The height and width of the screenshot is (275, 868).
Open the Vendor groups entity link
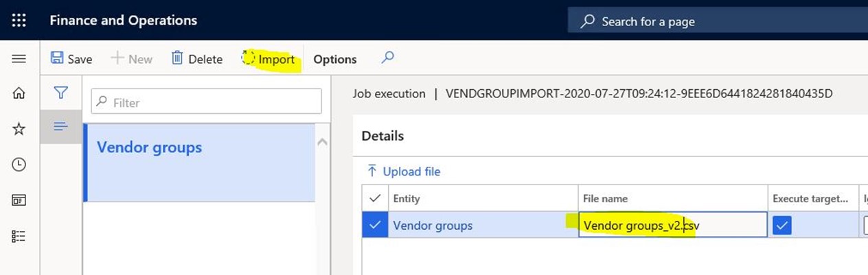click(x=433, y=225)
